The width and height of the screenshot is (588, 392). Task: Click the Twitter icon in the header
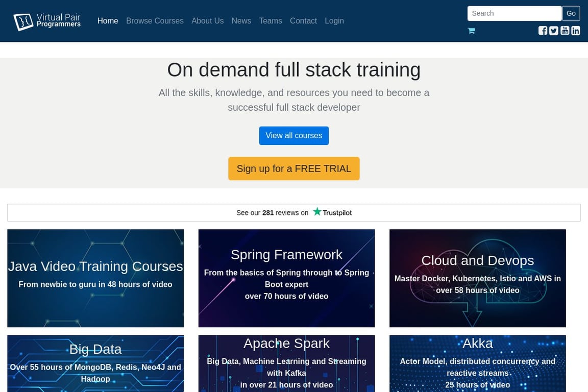553,31
